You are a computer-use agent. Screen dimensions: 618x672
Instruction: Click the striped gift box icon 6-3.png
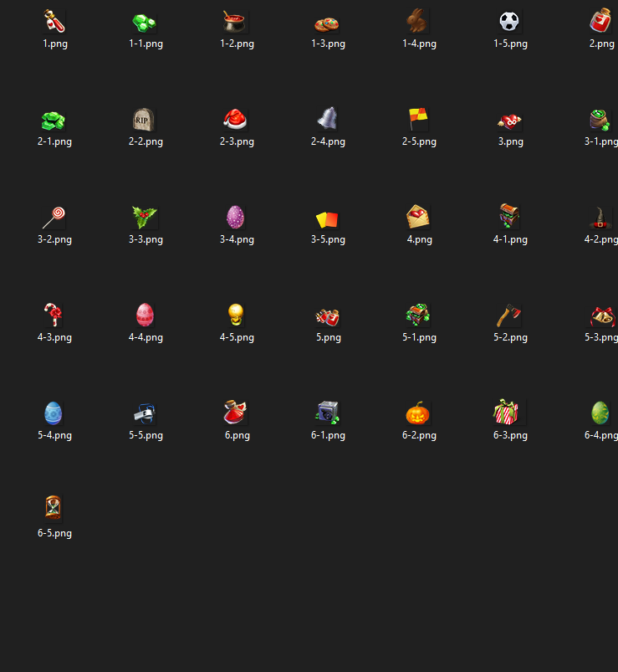click(506, 412)
